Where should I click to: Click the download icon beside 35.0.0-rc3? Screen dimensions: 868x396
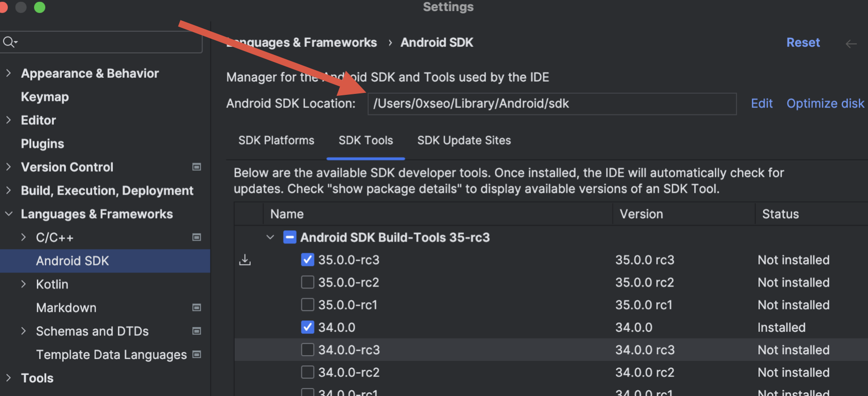point(245,260)
